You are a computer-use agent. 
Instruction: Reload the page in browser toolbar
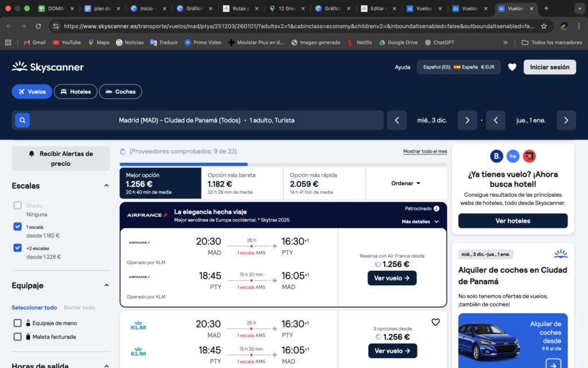click(x=38, y=26)
